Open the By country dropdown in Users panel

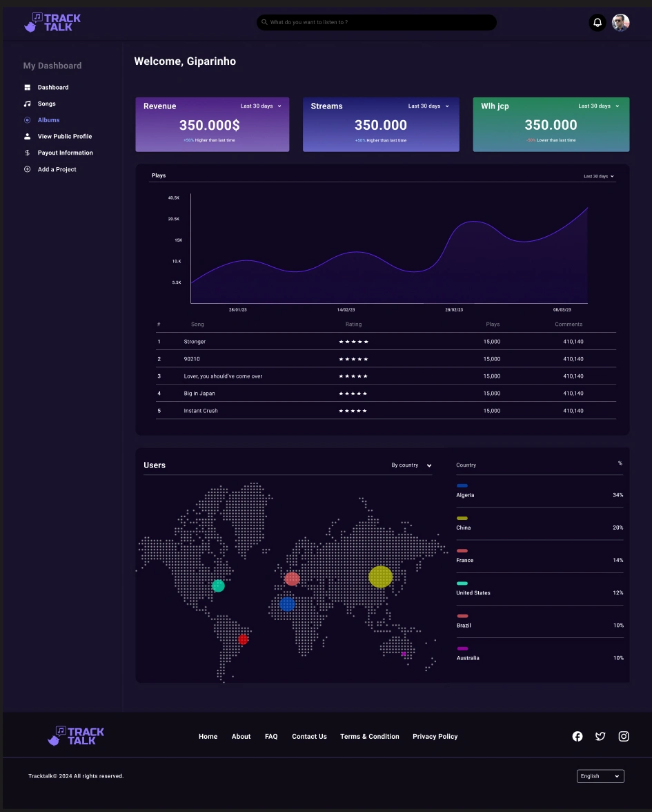[411, 465]
